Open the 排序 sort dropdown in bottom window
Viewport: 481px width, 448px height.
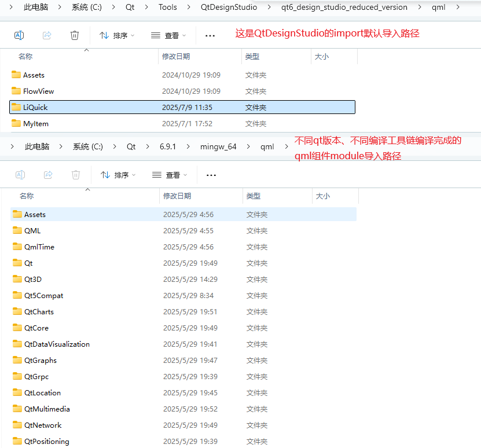[118, 175]
